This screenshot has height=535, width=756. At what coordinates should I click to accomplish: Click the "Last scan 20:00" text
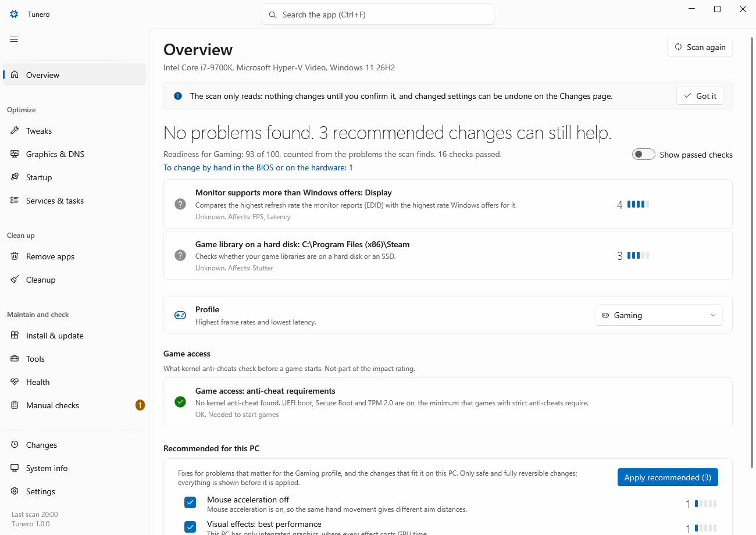tap(35, 515)
